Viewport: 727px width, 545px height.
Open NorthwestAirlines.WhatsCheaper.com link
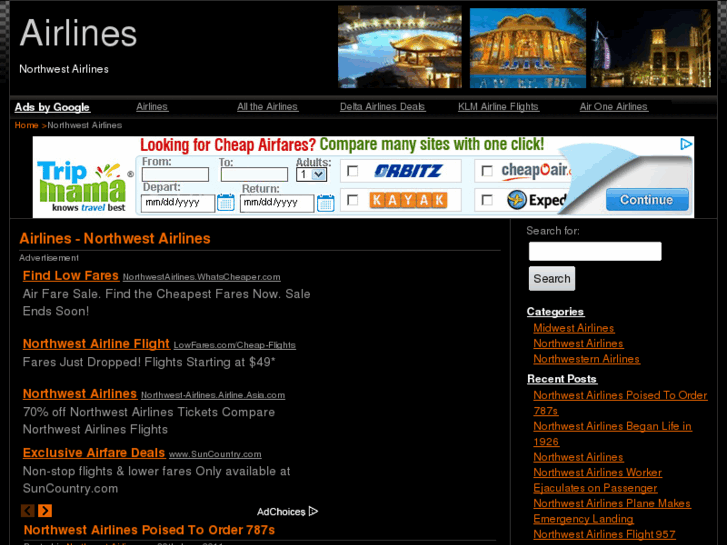[x=202, y=277]
